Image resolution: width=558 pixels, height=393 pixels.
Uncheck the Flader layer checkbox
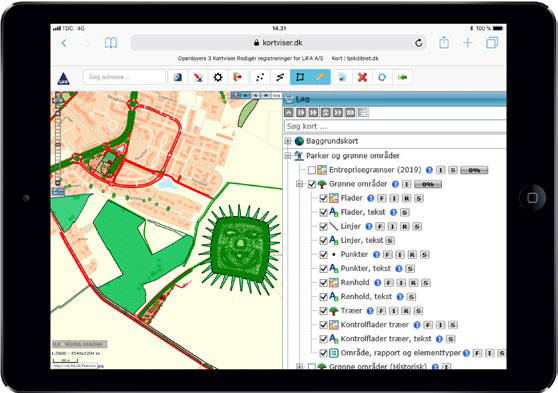point(323,198)
